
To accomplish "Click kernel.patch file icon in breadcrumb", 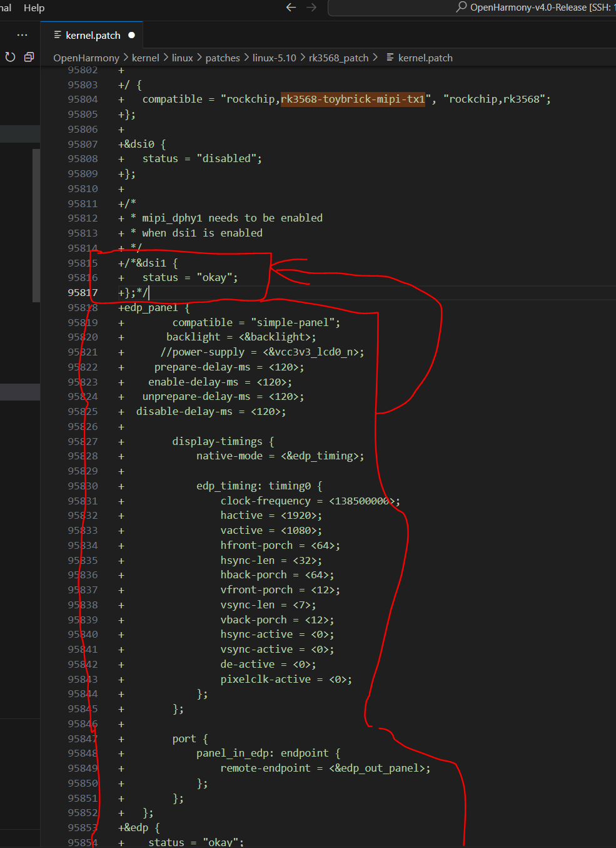I will (x=390, y=58).
